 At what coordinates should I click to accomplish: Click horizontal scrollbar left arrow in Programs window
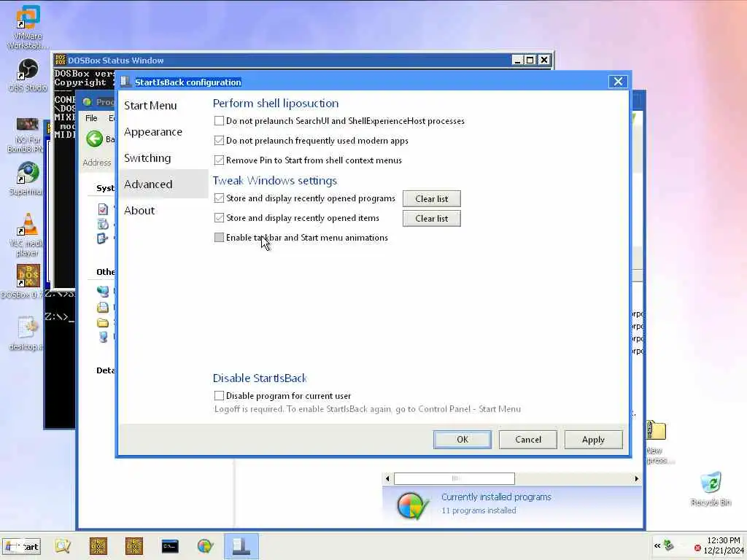(x=387, y=478)
